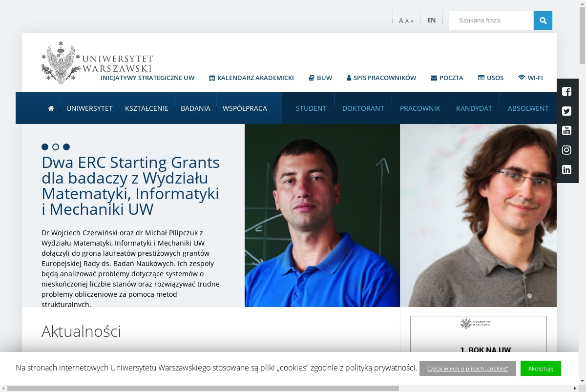Viewport: 586px width, 392px height.
Task: Select the third slider dot indicator
Action: 66,147
